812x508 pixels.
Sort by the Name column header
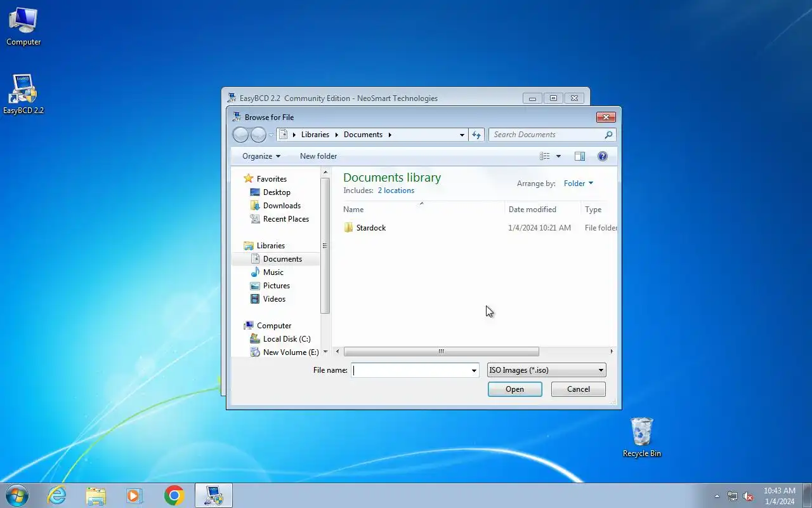click(423, 210)
